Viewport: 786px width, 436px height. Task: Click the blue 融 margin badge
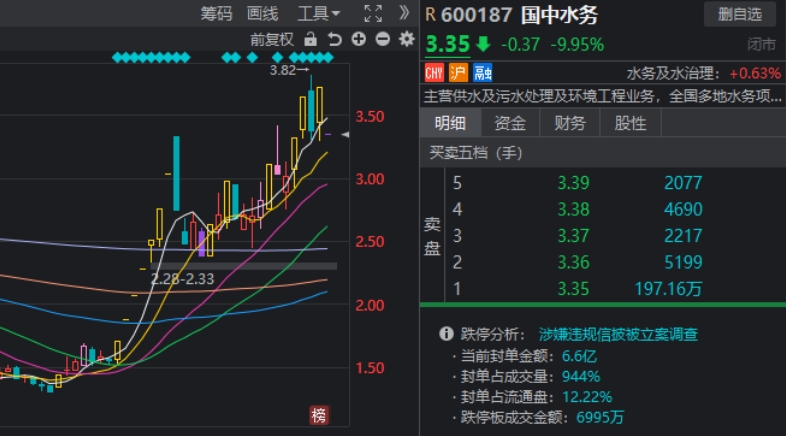[x=483, y=72]
